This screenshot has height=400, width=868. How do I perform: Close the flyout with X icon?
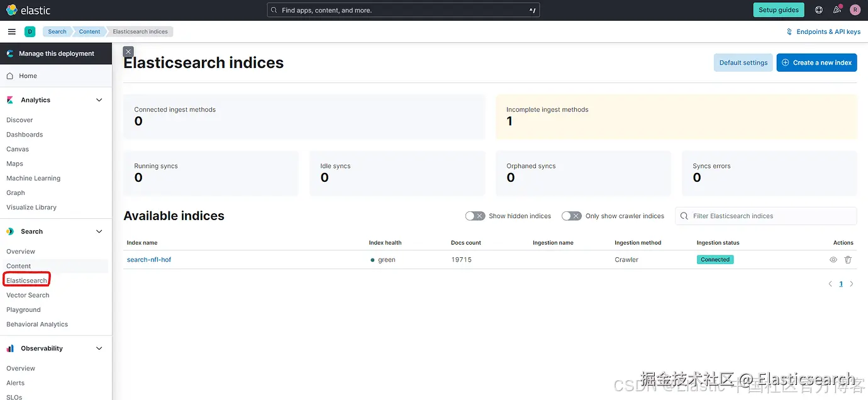(x=128, y=52)
